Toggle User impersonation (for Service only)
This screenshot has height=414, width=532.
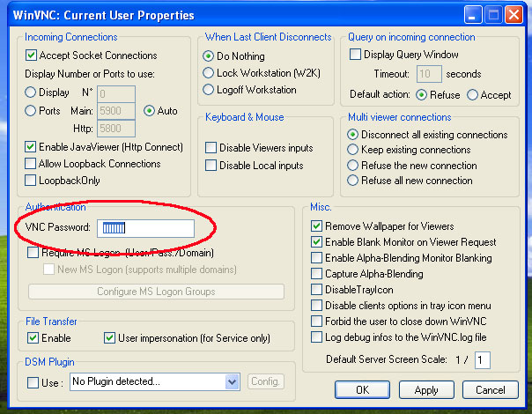tap(109, 338)
